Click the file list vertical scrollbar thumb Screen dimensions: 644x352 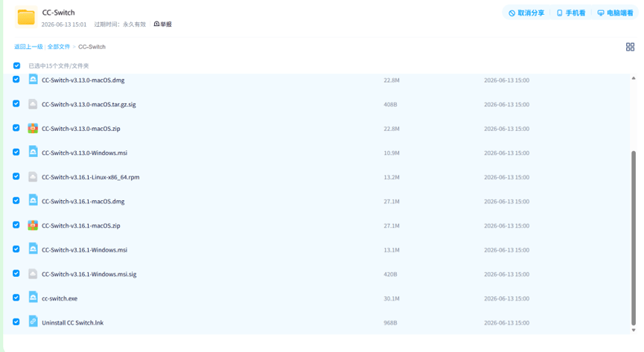(x=634, y=238)
